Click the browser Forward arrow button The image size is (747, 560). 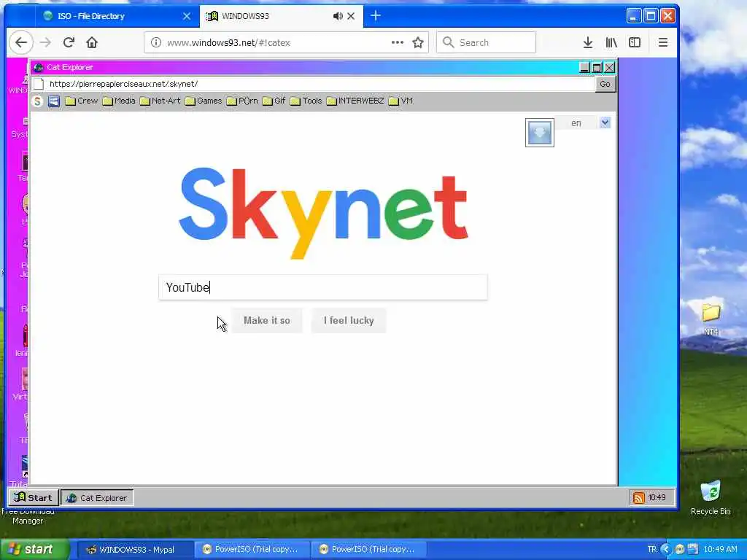45,42
